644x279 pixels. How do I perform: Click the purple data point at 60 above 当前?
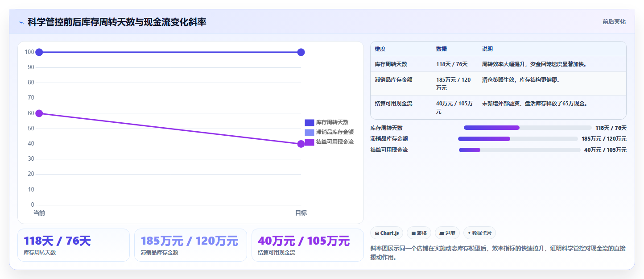coord(39,113)
